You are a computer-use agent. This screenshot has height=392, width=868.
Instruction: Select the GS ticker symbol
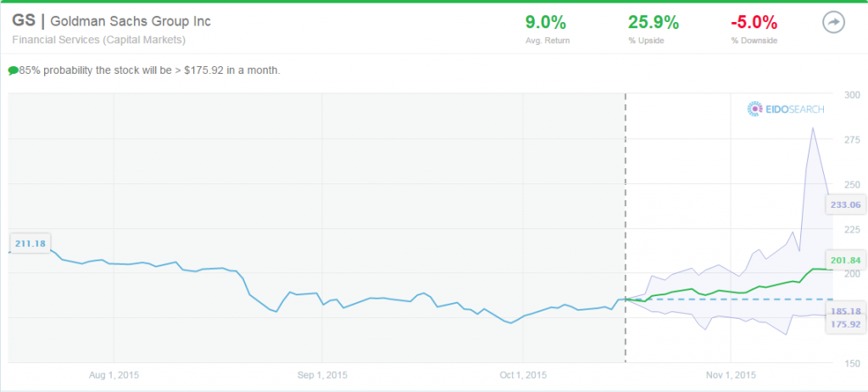tap(24, 21)
